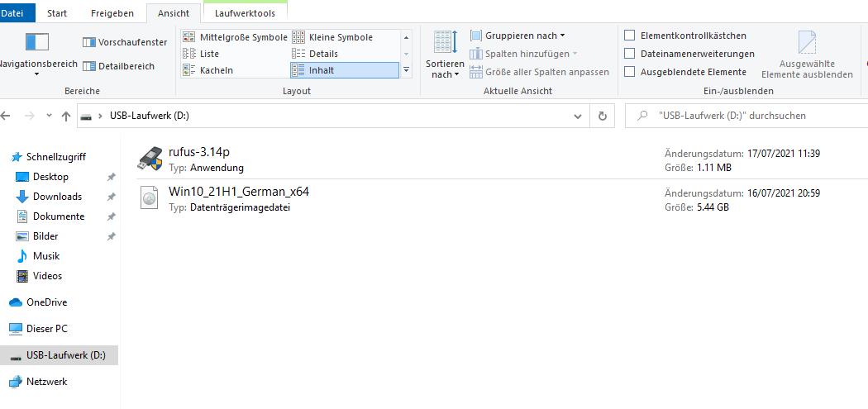Choose the Kacheln layout
This screenshot has height=409, width=868.
coord(208,70)
